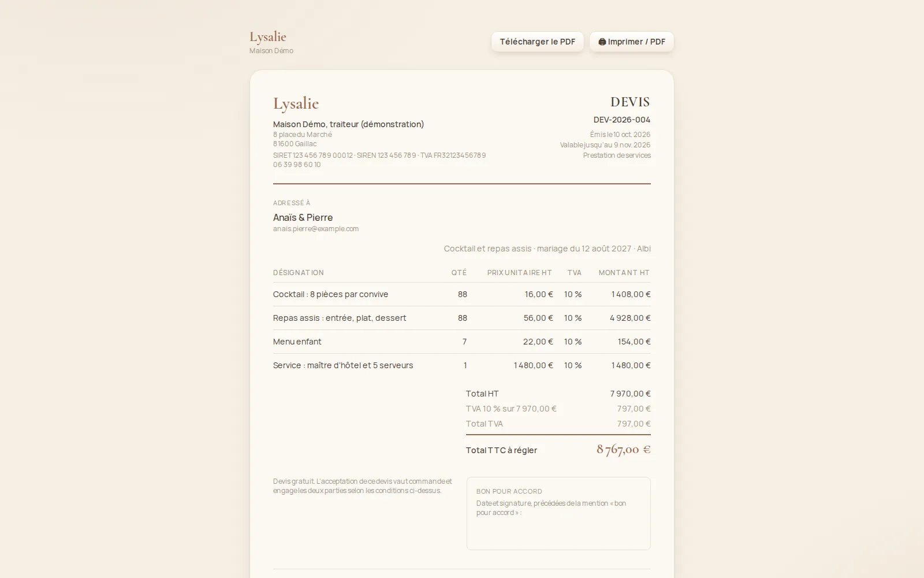The image size is (924, 578).
Task: Click the issue date "Émis le 10 oct. 2026"
Action: point(620,135)
